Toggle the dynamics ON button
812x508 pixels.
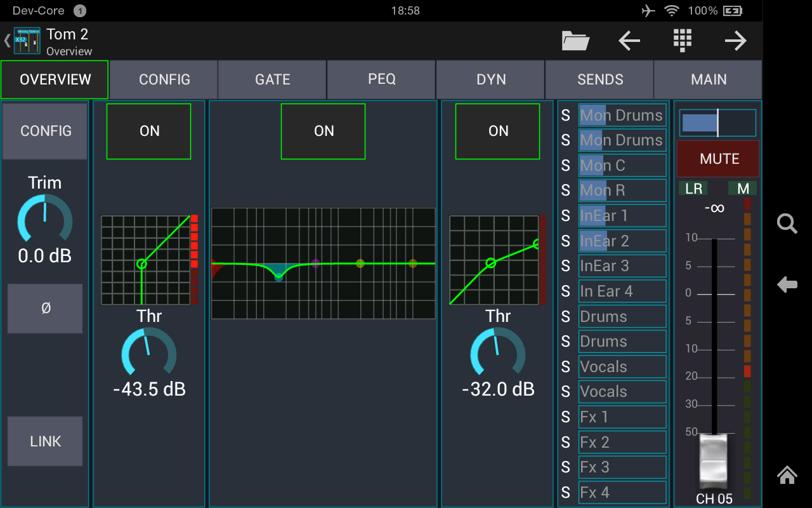[x=497, y=131]
